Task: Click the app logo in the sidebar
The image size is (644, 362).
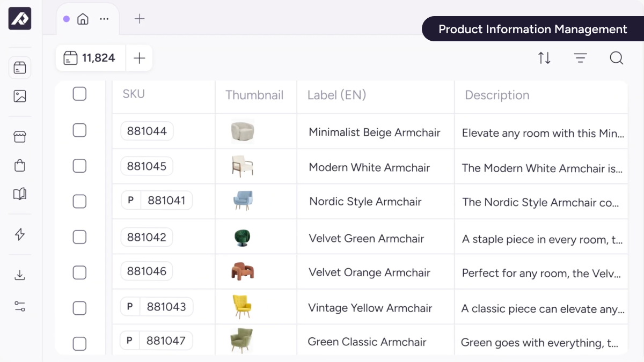Action: [x=20, y=19]
